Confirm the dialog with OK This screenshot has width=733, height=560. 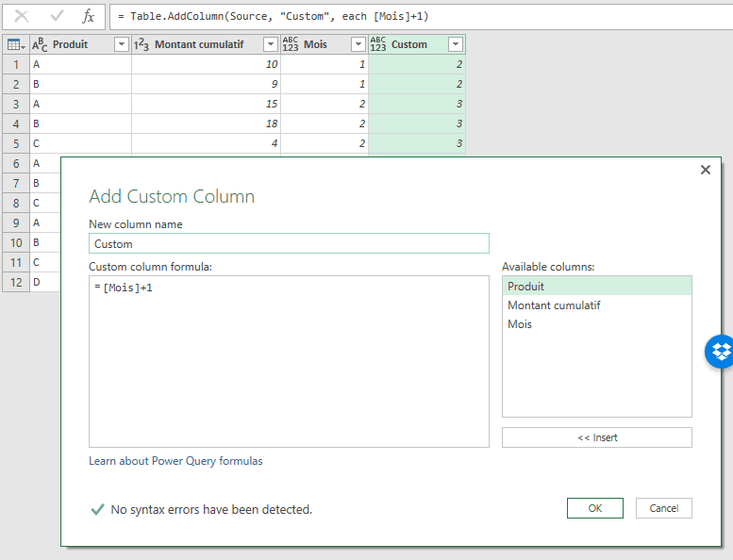point(594,508)
